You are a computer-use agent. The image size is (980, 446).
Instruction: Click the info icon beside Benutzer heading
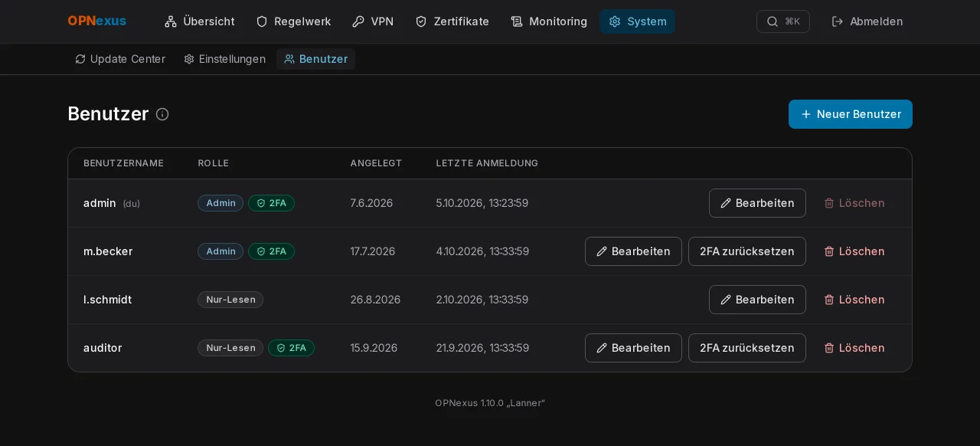coord(162,114)
